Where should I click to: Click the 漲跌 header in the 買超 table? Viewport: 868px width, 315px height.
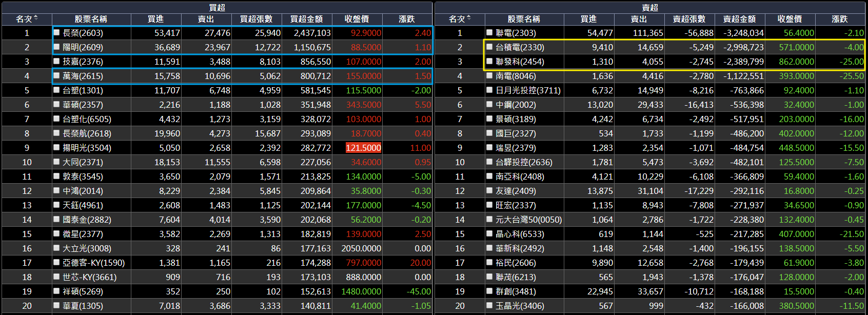[407, 19]
